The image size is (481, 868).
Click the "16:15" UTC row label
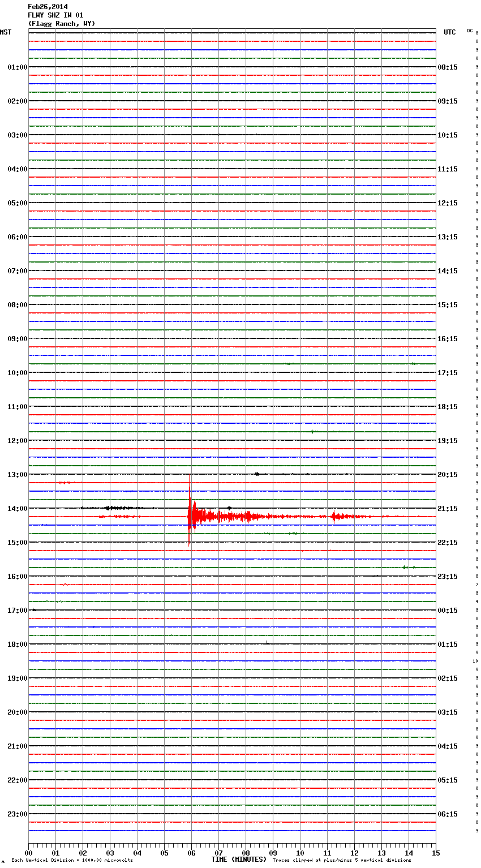coord(448,339)
